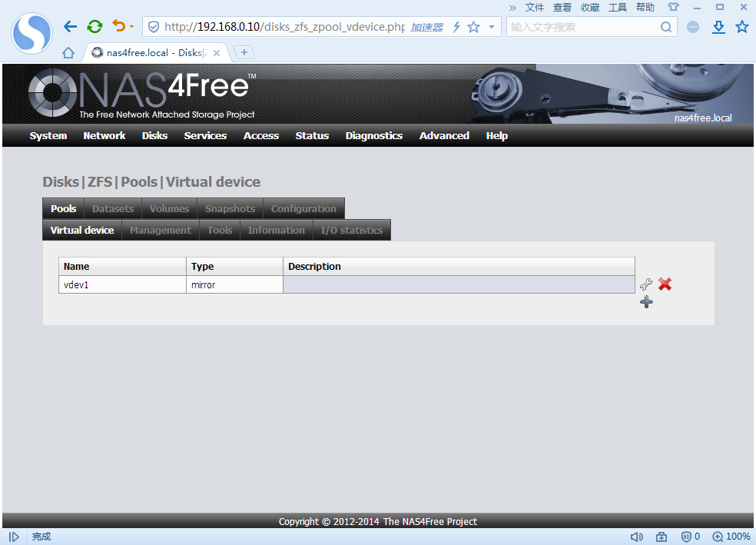Open favorites via the blue star icon

(742, 27)
